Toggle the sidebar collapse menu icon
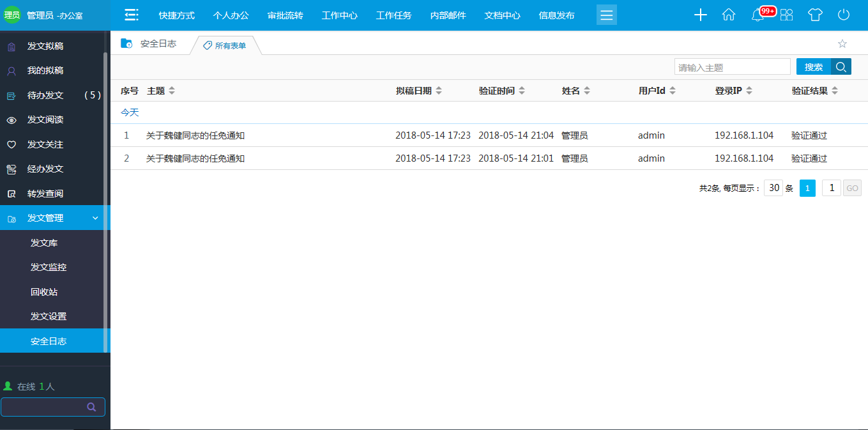 132,15
